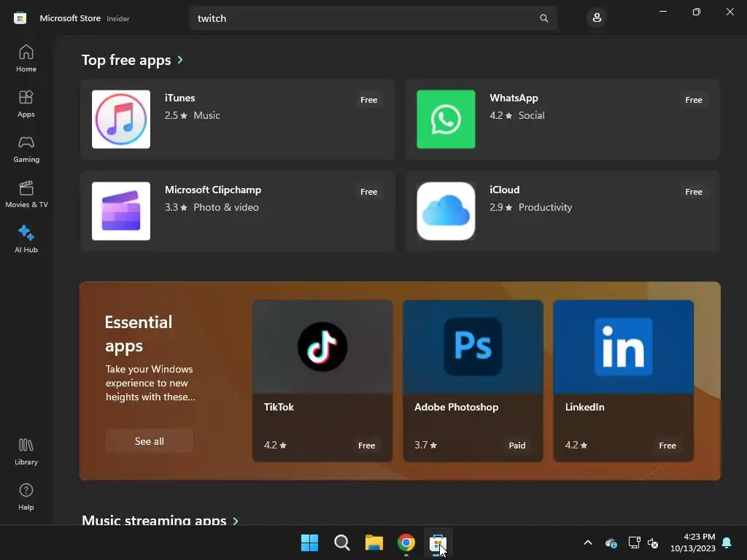Click the Microsoft Clipchamp app icon
This screenshot has height=560, width=747.
[x=121, y=211]
